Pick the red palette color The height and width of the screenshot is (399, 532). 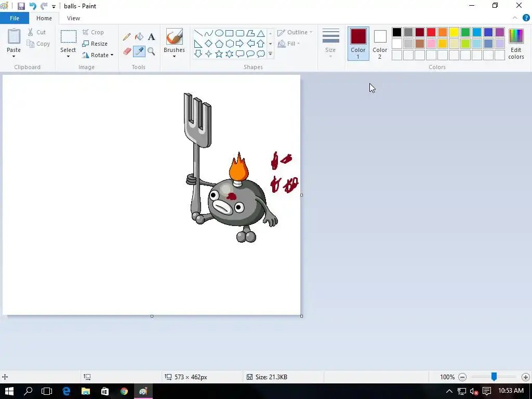tap(431, 32)
